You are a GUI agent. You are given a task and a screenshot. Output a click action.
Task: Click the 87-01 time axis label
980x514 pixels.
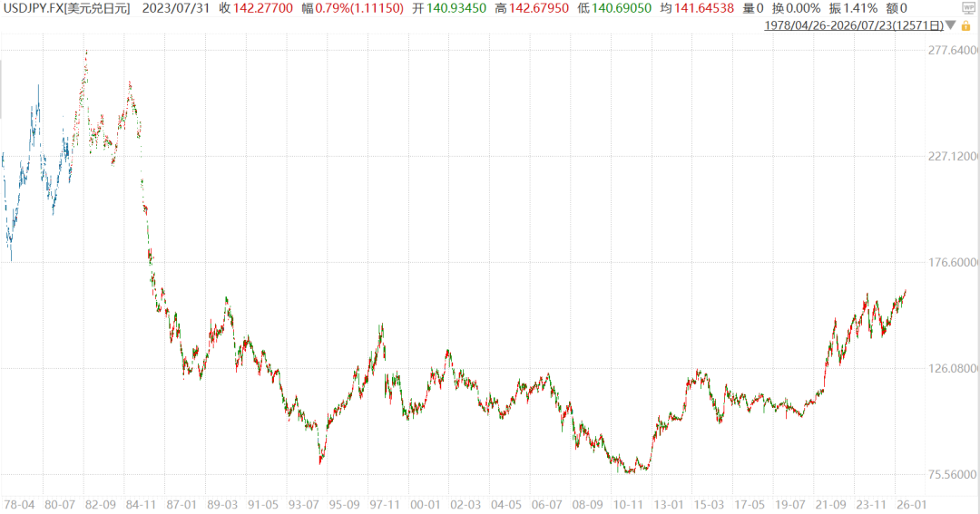pyautogui.click(x=181, y=505)
